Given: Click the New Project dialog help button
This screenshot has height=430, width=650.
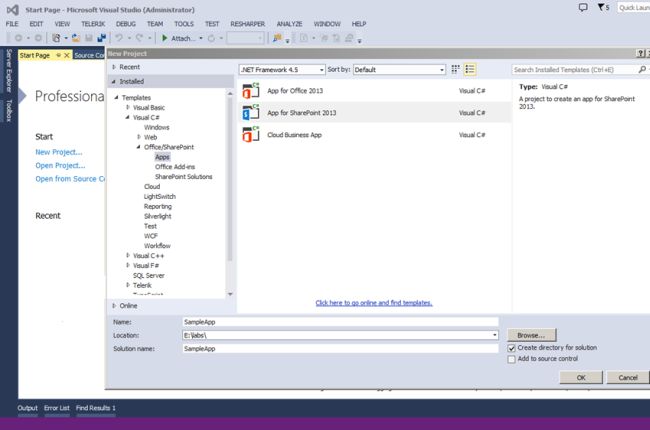Looking at the screenshot, I should point(640,53).
